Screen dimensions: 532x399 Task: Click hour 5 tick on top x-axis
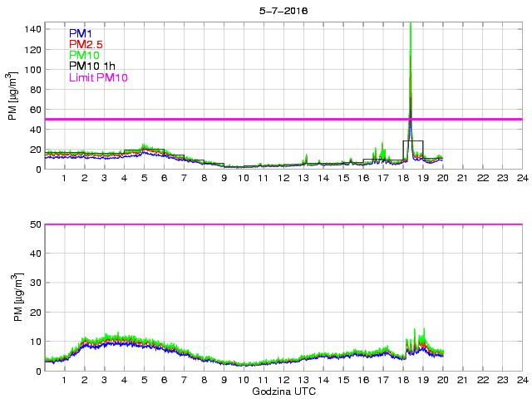click(x=144, y=178)
